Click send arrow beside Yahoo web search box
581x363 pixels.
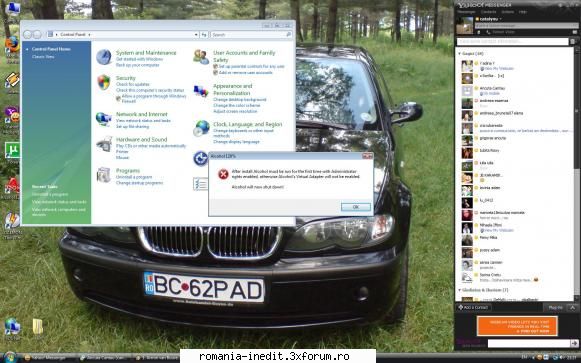pyautogui.click(x=574, y=343)
